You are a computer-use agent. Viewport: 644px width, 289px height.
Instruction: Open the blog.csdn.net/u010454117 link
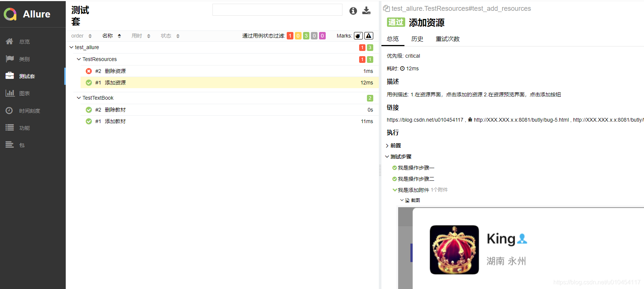click(425, 120)
